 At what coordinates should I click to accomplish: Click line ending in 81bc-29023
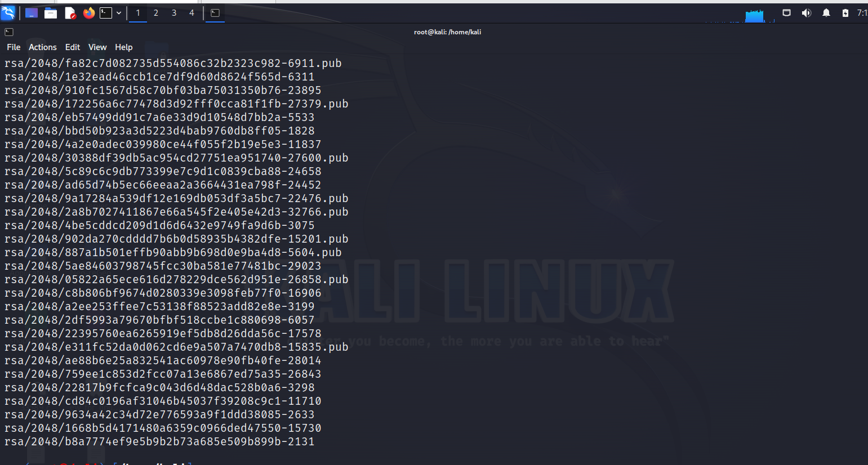click(x=163, y=266)
